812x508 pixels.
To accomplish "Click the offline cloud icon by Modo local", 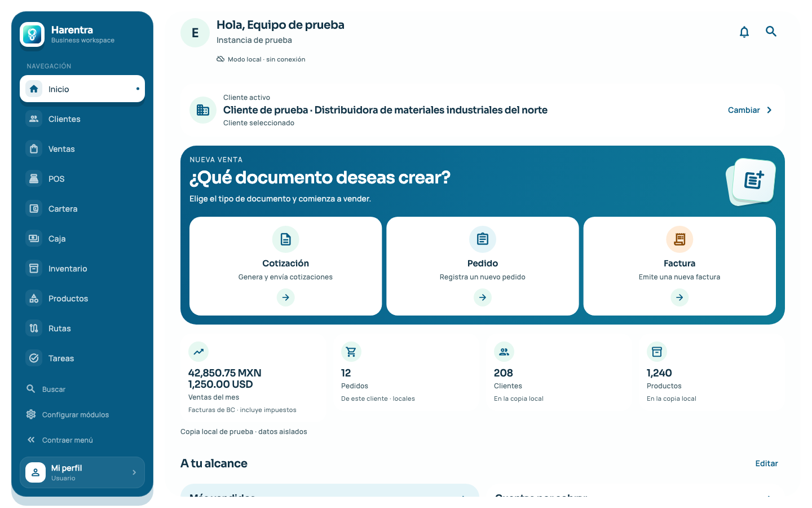I will tap(220, 59).
